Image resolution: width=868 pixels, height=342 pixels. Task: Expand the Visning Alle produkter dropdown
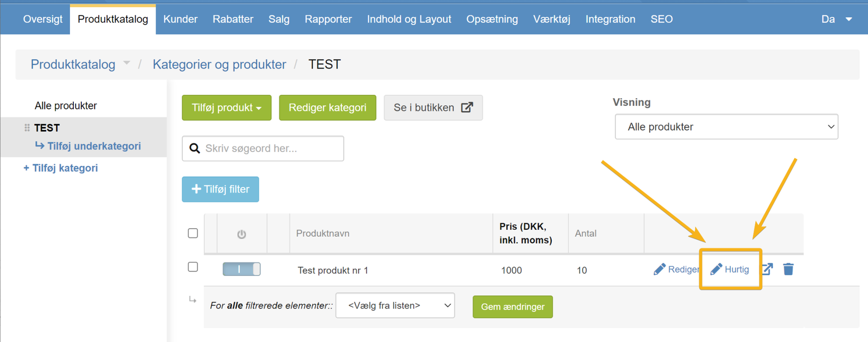click(x=726, y=127)
